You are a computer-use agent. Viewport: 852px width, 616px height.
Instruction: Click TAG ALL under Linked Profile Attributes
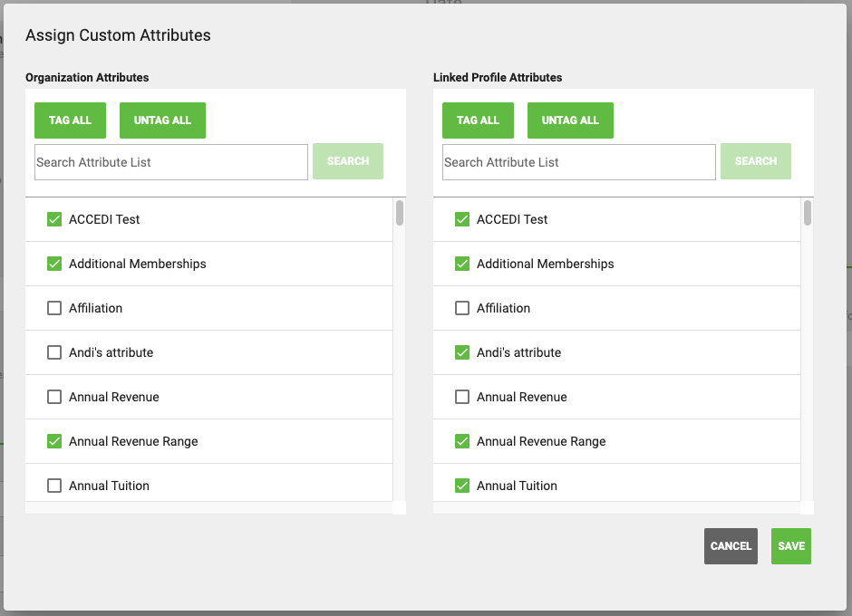[478, 120]
